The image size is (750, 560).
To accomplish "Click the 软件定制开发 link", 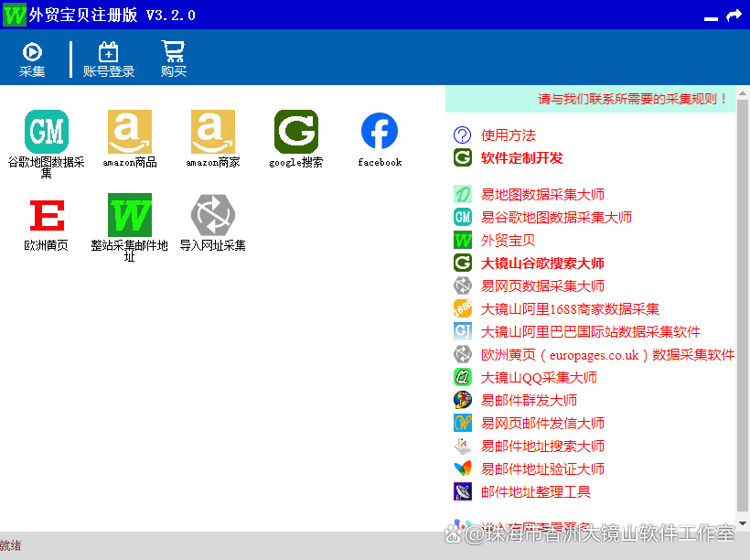I will (521, 158).
